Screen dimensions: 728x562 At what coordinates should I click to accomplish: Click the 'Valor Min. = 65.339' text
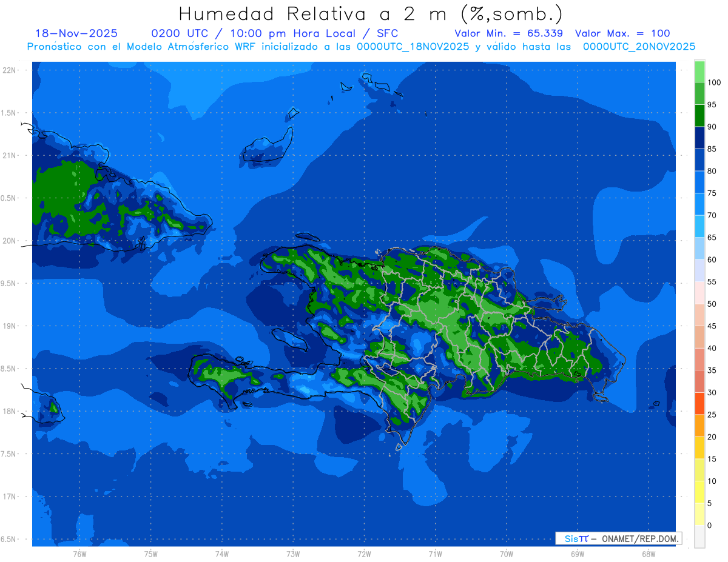pyautogui.click(x=508, y=33)
